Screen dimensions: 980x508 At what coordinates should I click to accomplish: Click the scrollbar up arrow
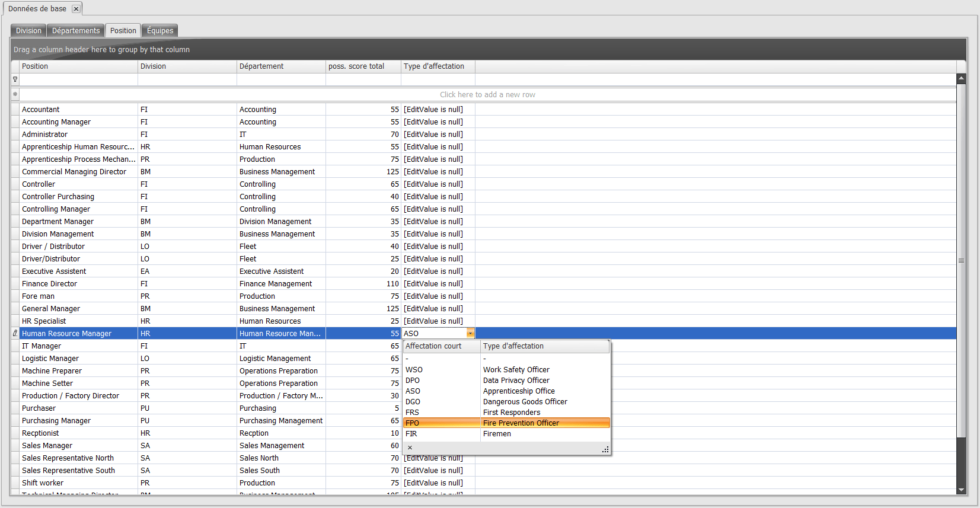961,78
